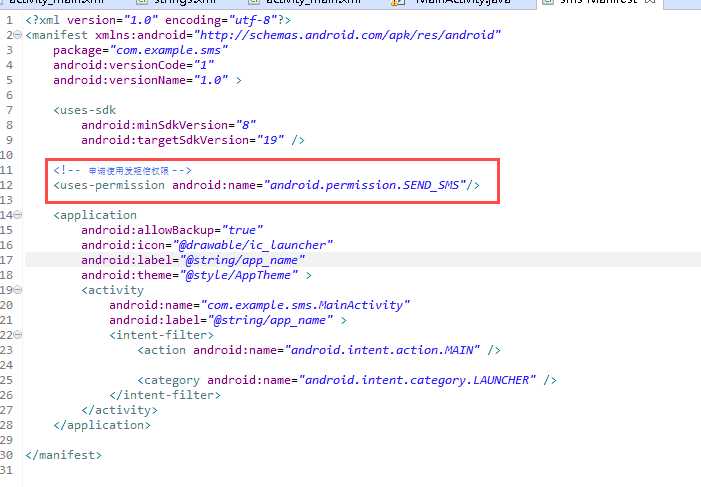Click android:versionName="1.0" attribute
This screenshot has width=701, height=487.
[x=141, y=80]
